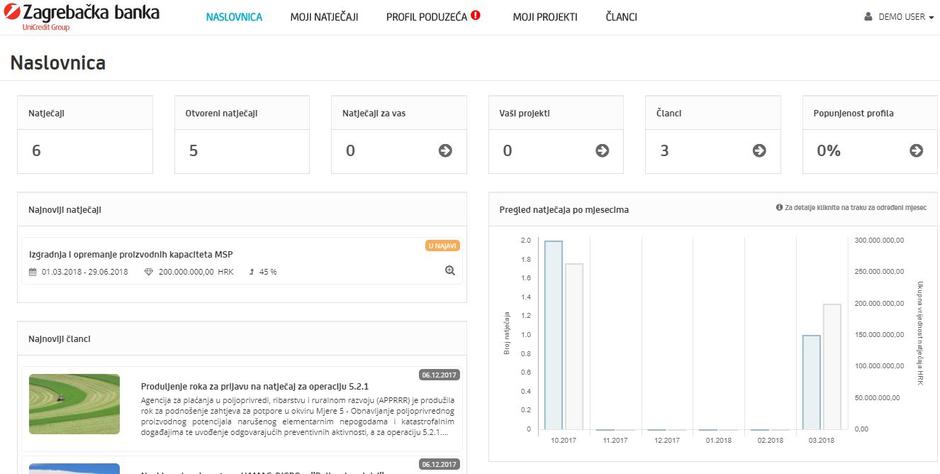Open tender Izgradnja i opremanje proizvodnih kapaciteta MSP
The width and height of the screenshot is (940, 474).
click(131, 254)
